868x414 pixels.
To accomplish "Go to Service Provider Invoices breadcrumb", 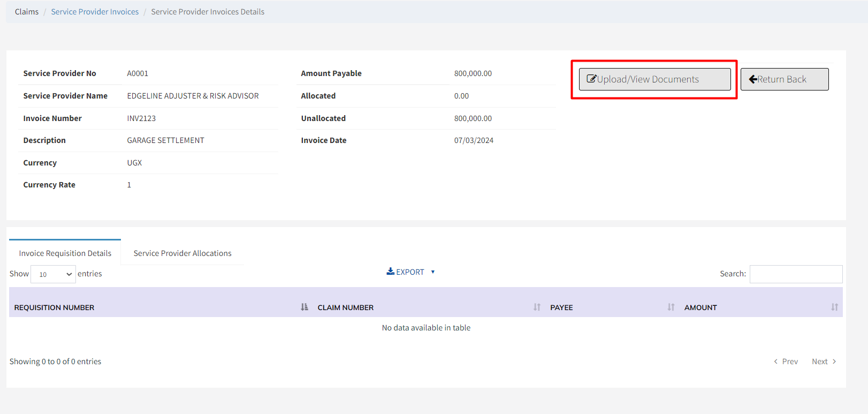I will click(95, 12).
